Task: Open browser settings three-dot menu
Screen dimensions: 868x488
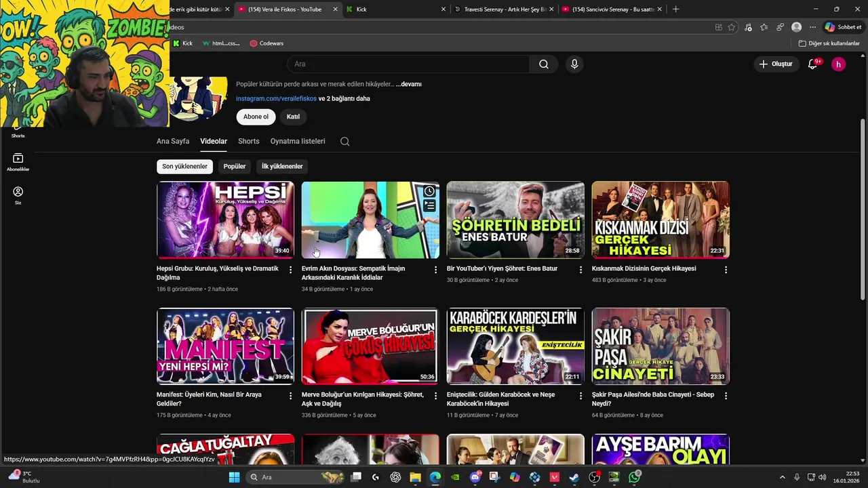Action: tap(812, 27)
